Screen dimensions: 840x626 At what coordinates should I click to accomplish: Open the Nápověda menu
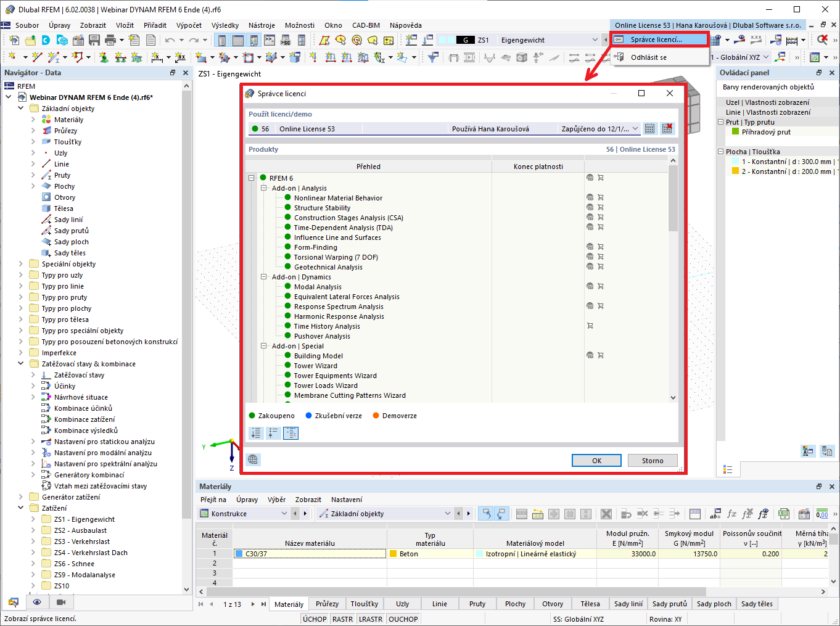pyautogui.click(x=406, y=25)
